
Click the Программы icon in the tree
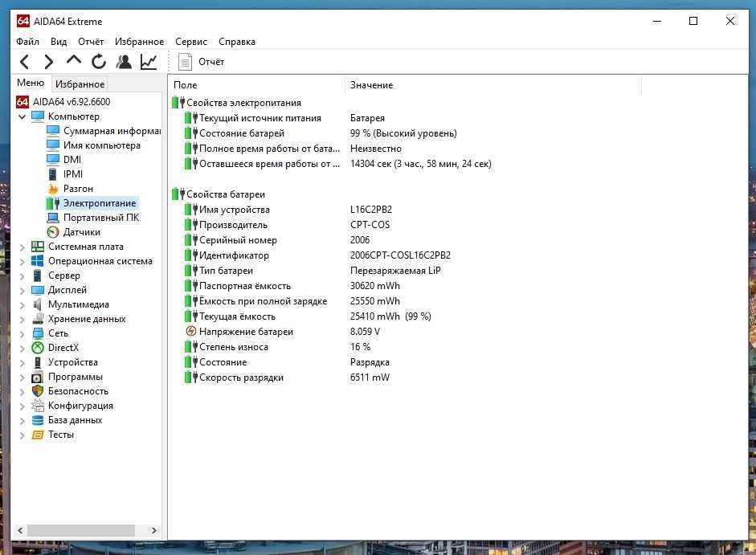click(38, 377)
